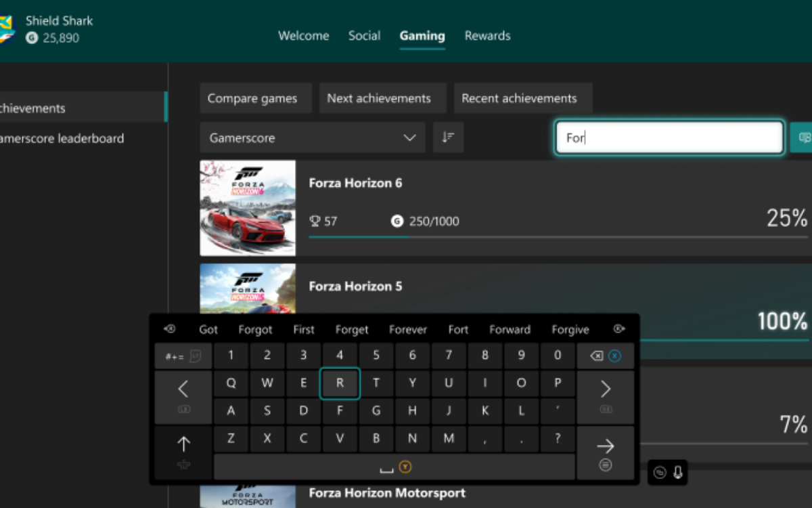Screen dimensions: 812x508
Task: Tap the number 1 key
Action: [x=231, y=356]
